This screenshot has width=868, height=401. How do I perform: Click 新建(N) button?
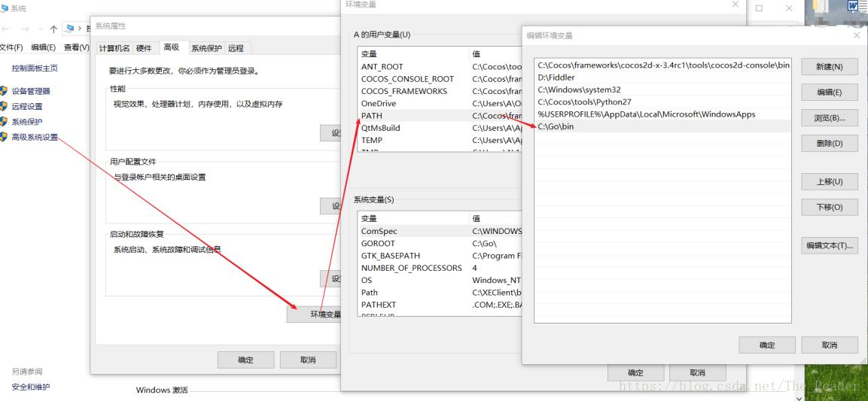(x=830, y=67)
